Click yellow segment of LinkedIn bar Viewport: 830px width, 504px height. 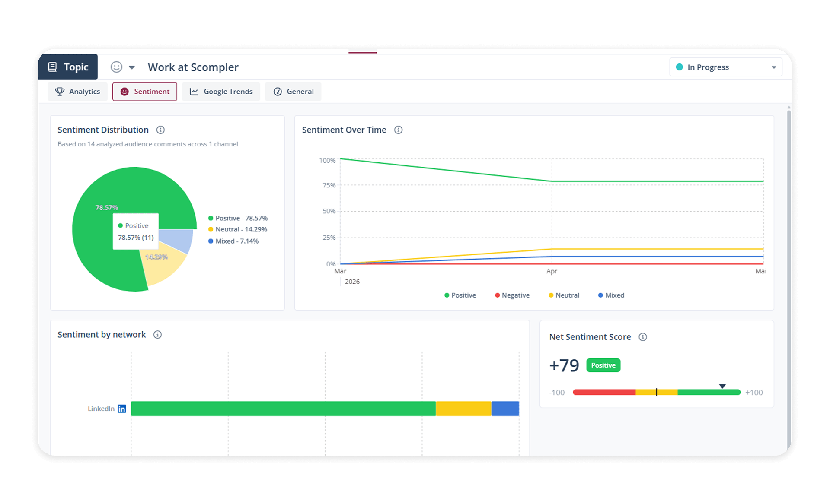click(463, 409)
